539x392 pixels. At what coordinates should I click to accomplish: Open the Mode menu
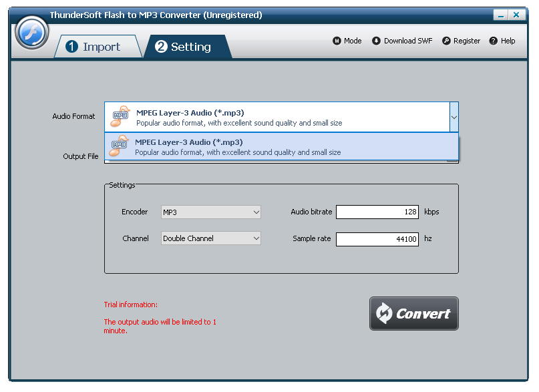point(347,41)
